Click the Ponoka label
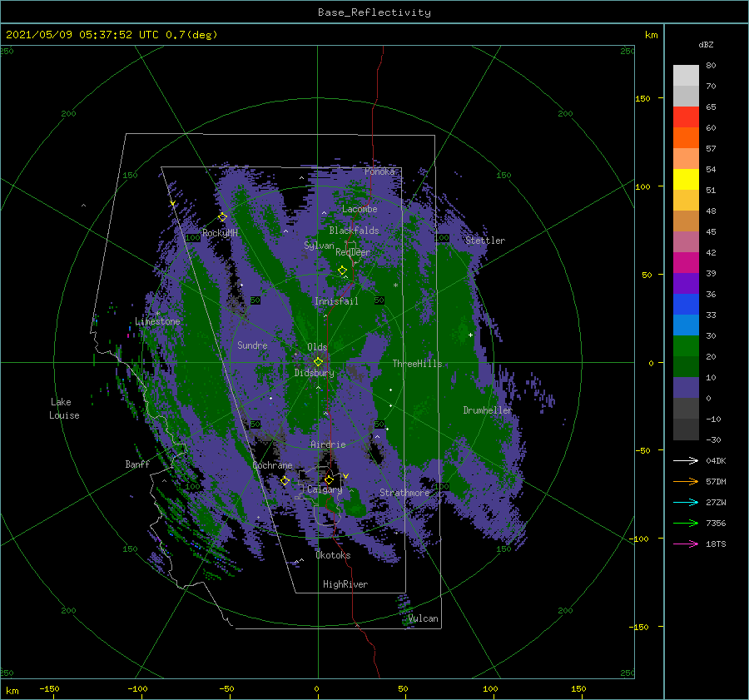Screen dimensions: 749x700 click(x=379, y=171)
